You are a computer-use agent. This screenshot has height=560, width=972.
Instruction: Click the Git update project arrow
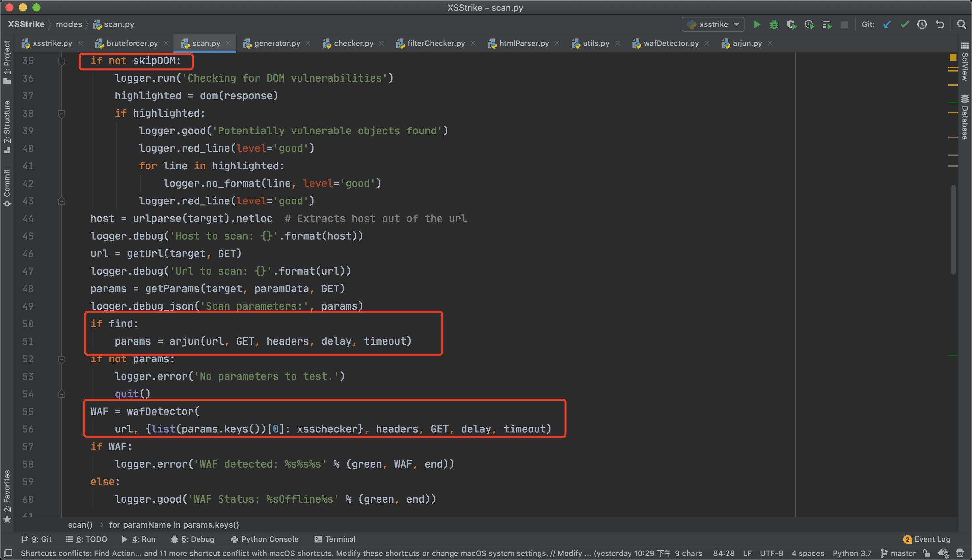click(887, 24)
